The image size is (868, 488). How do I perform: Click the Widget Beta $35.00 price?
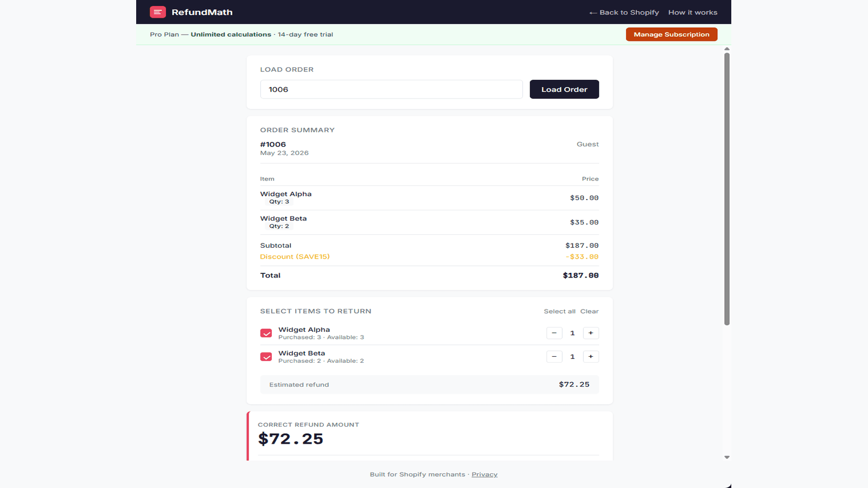coord(584,222)
